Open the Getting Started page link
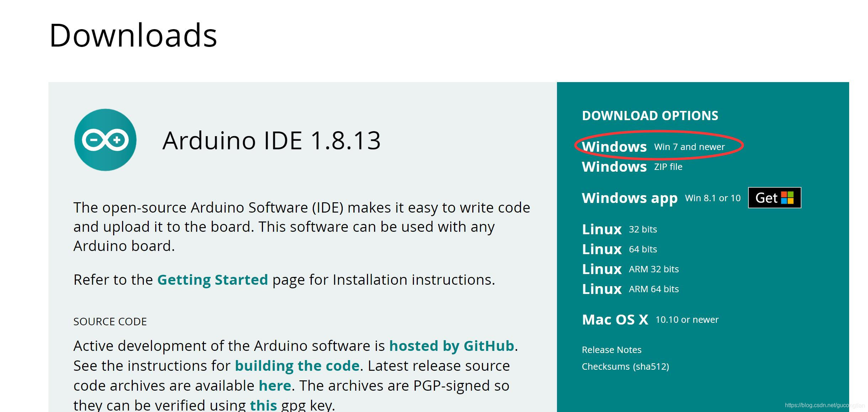This screenshot has width=868, height=412. pos(212,280)
